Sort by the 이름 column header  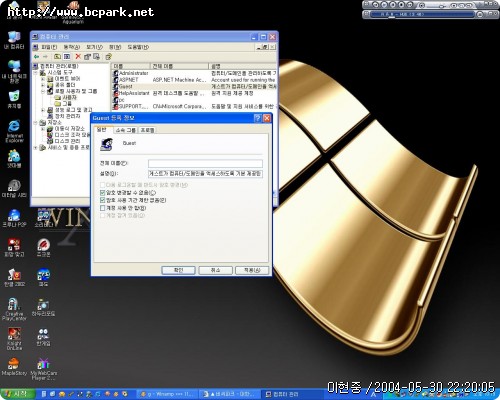[130, 66]
